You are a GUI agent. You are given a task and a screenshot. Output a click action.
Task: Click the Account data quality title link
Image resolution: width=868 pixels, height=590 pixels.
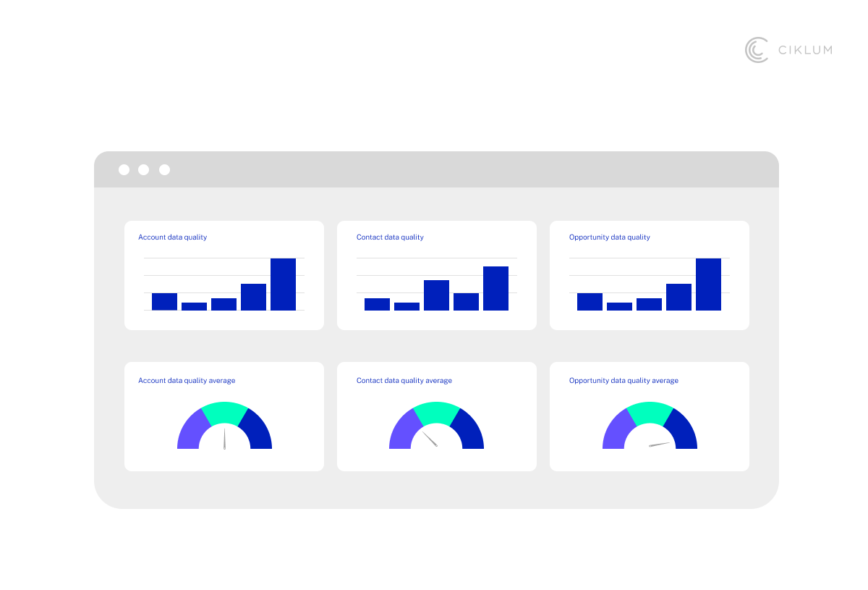tap(173, 237)
